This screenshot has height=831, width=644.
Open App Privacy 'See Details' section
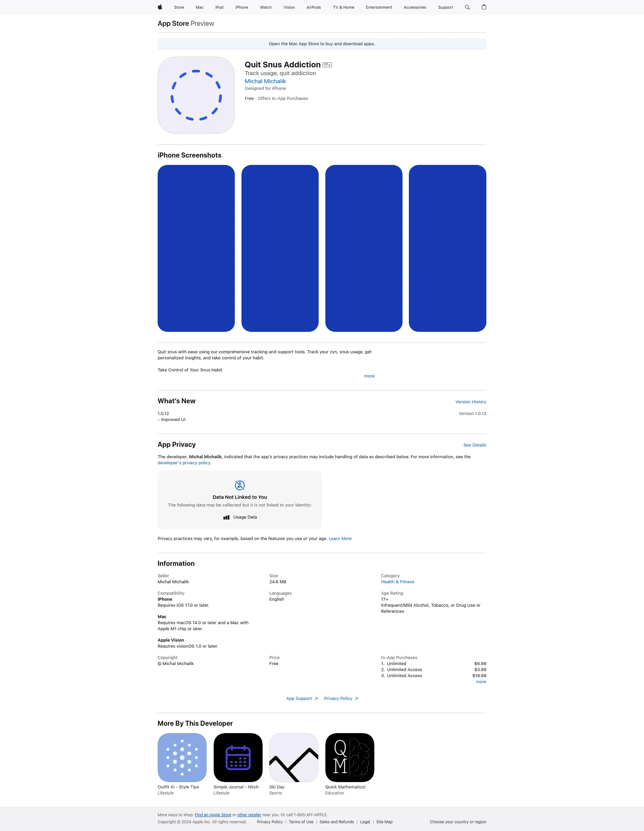click(475, 445)
